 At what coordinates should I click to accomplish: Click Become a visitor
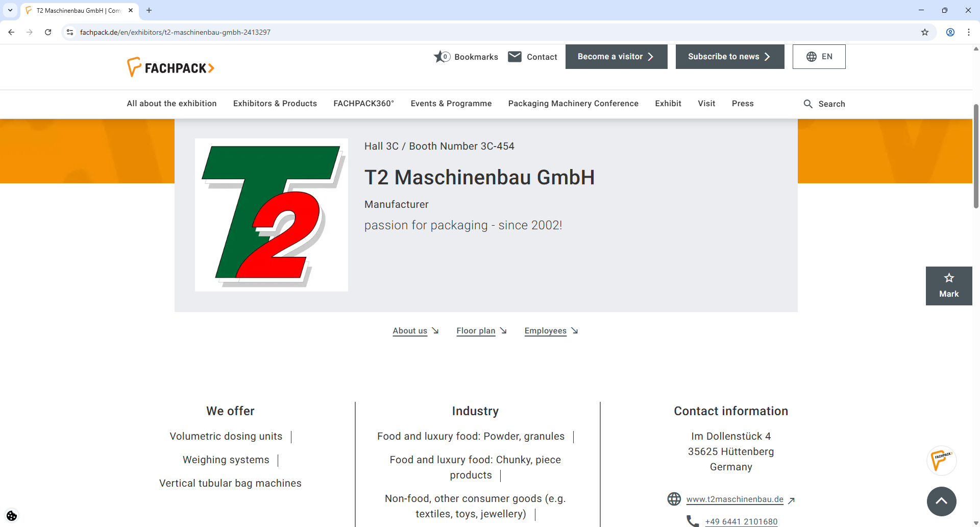616,56
